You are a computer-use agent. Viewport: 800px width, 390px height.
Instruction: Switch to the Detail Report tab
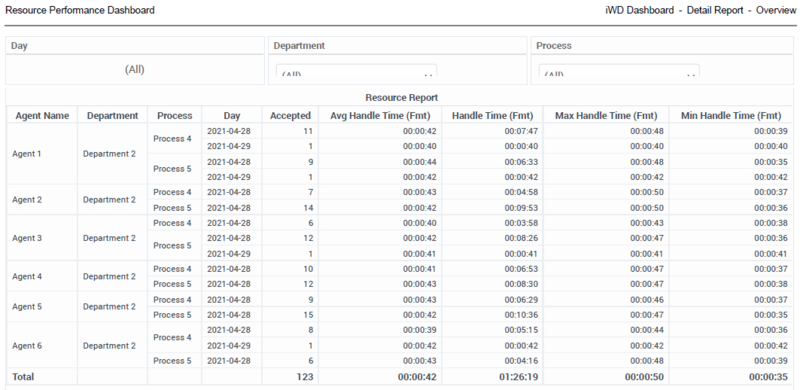click(715, 10)
